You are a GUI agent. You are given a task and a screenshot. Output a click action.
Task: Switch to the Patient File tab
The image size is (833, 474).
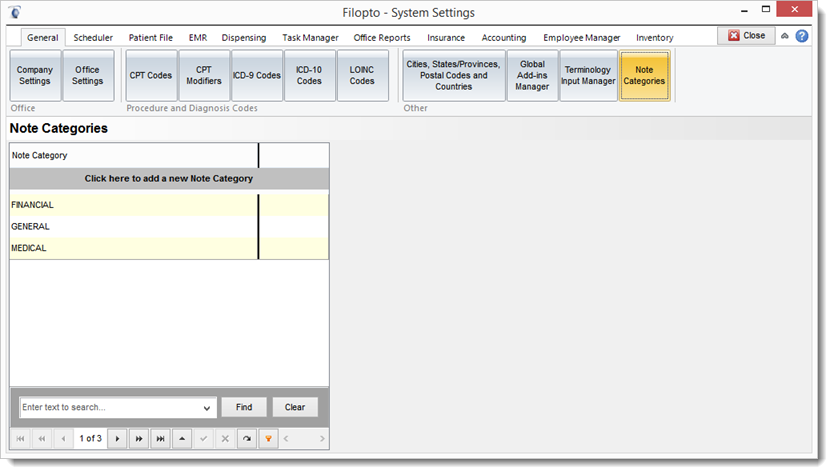point(150,38)
